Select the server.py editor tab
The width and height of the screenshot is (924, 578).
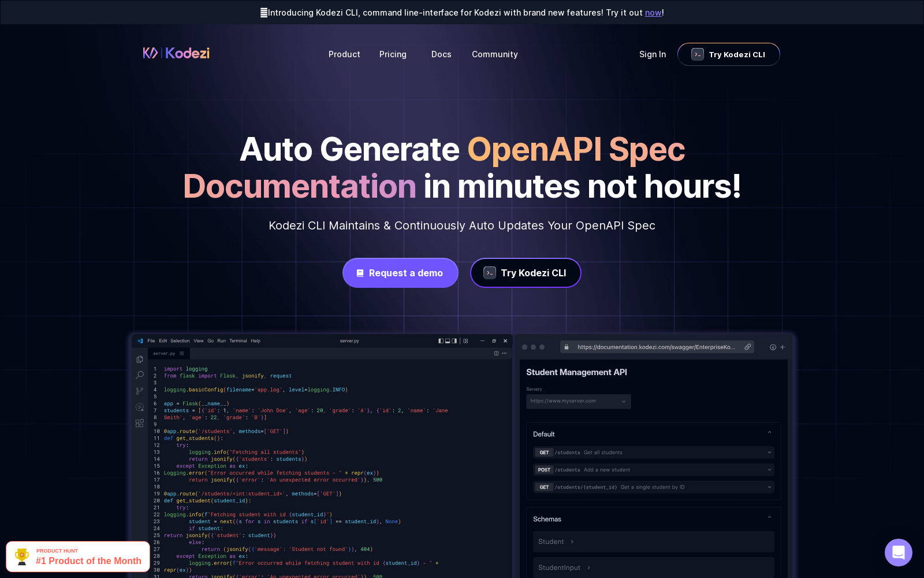pyautogui.click(x=168, y=353)
